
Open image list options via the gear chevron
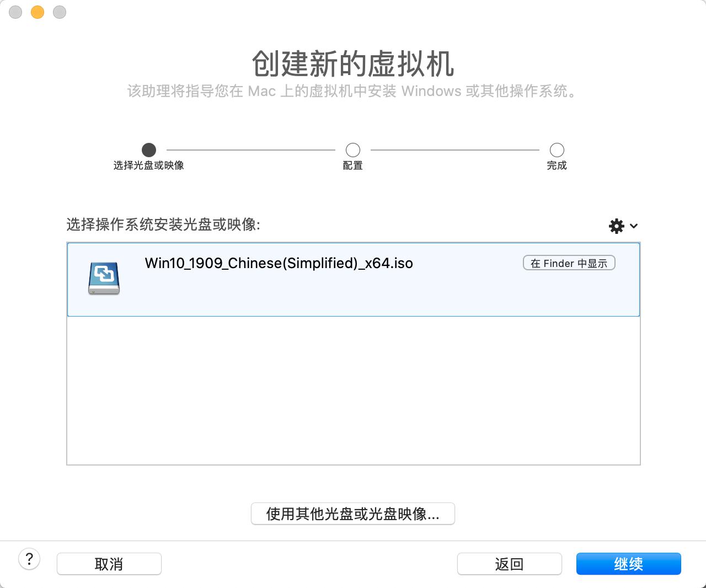[x=633, y=226]
